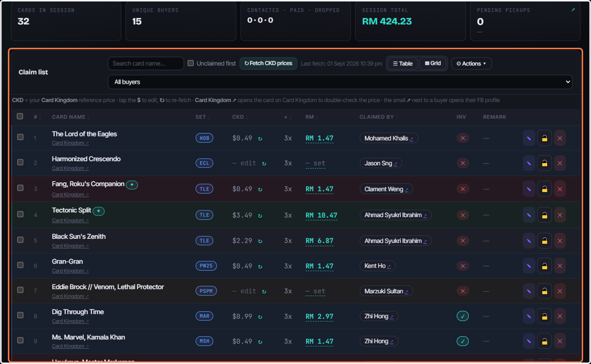Sort by the Card Name column
This screenshot has height=364, width=591.
[70, 117]
